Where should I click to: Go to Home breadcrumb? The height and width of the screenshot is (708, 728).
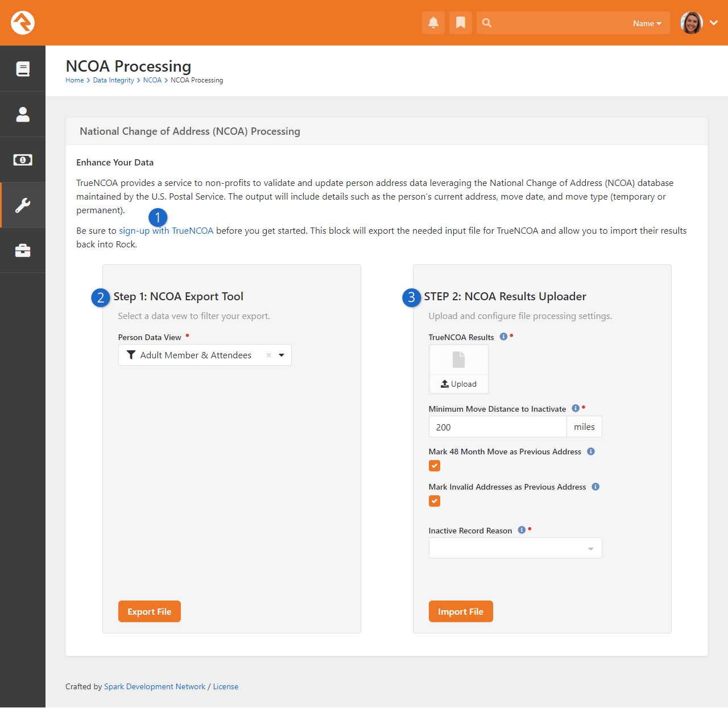pyautogui.click(x=75, y=80)
